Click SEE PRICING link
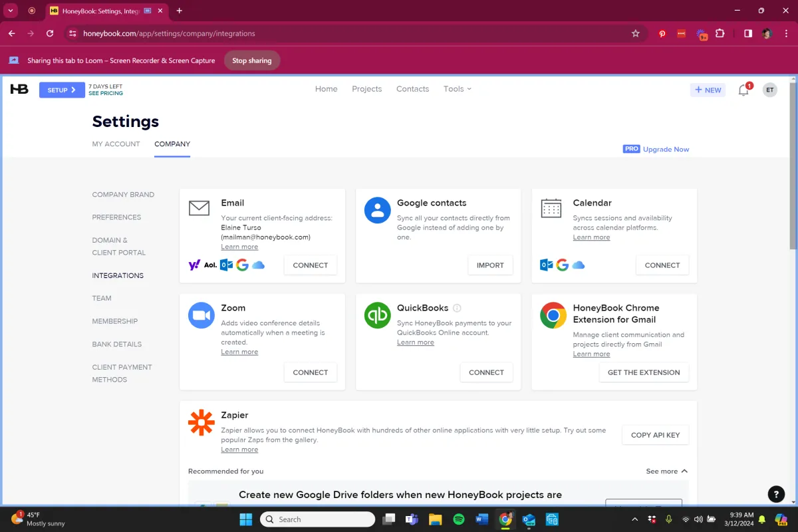 [106, 94]
